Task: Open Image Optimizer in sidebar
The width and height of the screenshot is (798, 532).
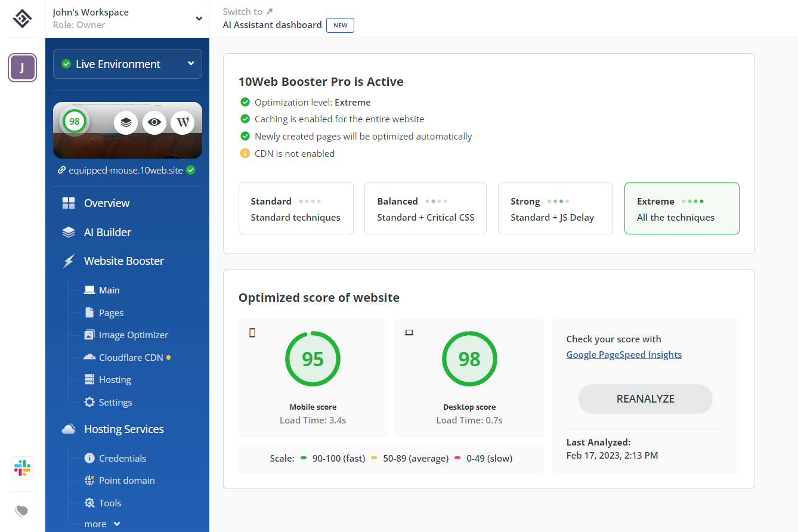Action: click(x=133, y=335)
